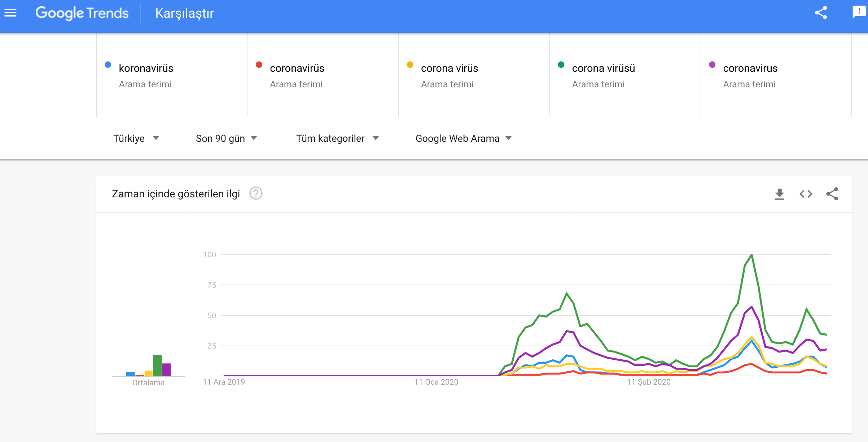Select the koronavirüs search term

pyautogui.click(x=146, y=69)
